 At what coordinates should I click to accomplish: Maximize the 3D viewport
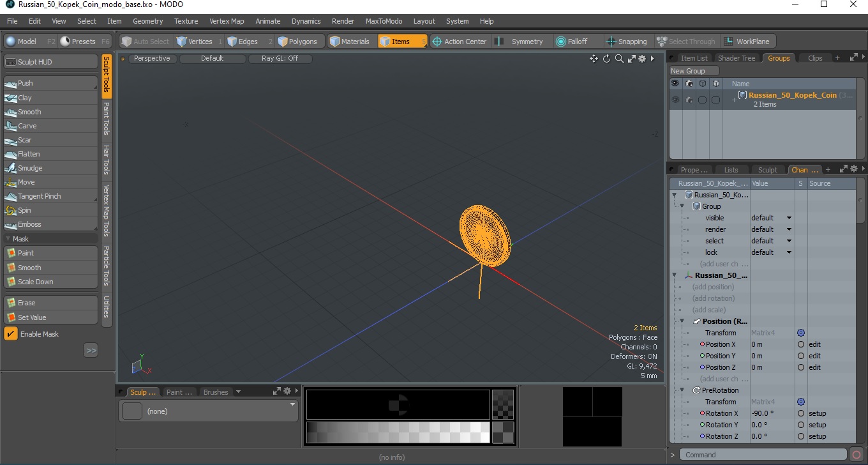[x=631, y=59]
